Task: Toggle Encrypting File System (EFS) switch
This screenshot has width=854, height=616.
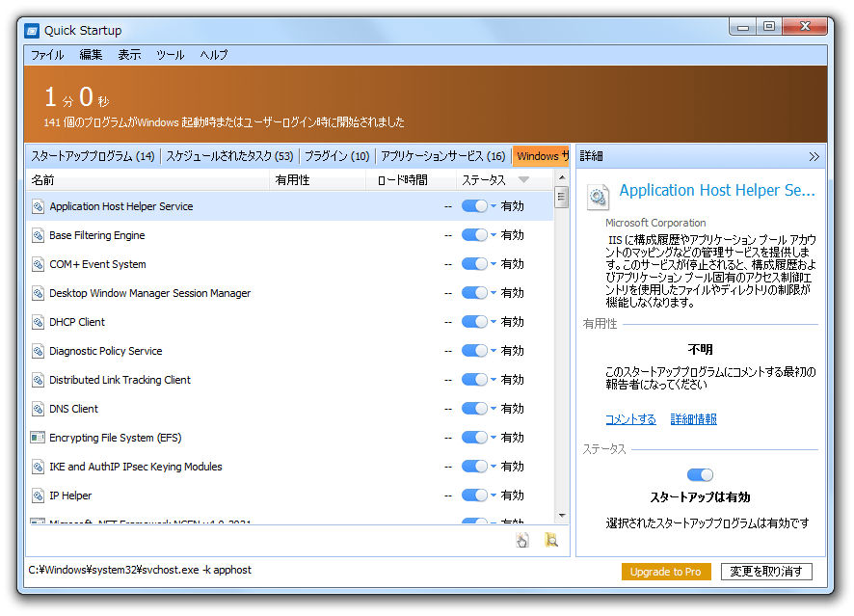Action: tap(474, 437)
